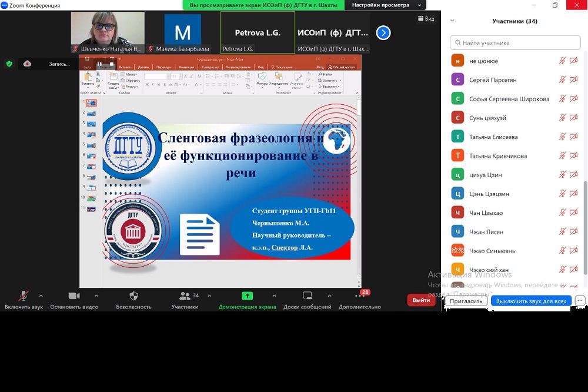This screenshot has width=588, height=392.
Task: Click the Участники people icon
Action: 185,296
